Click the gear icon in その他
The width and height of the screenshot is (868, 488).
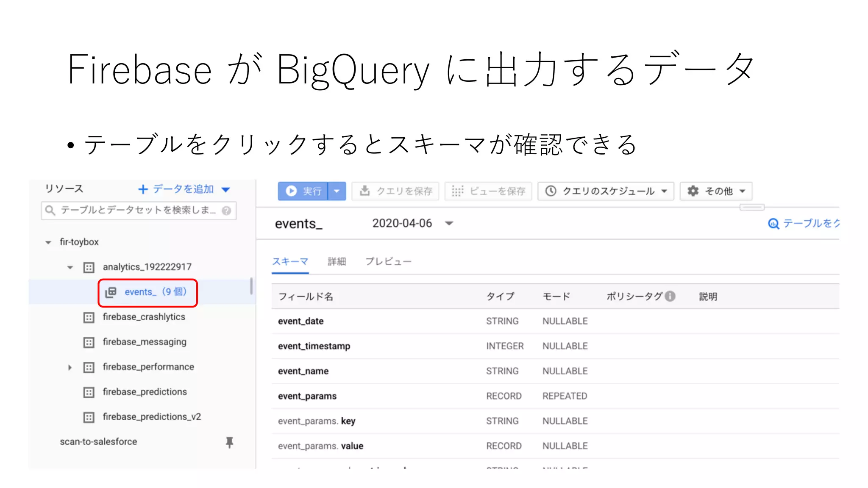coord(693,191)
